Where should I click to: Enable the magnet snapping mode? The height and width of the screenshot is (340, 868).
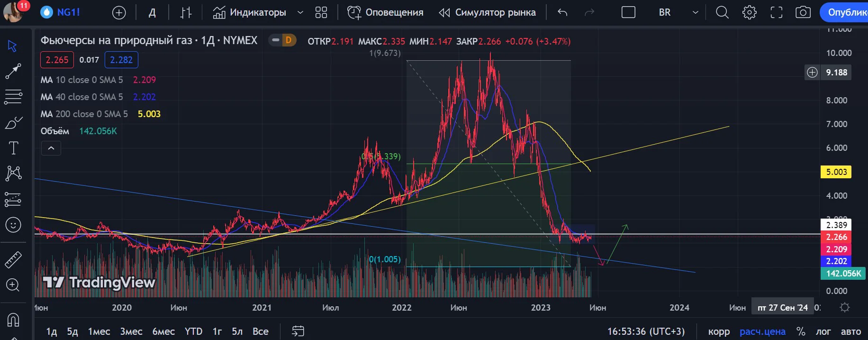tap(13, 320)
